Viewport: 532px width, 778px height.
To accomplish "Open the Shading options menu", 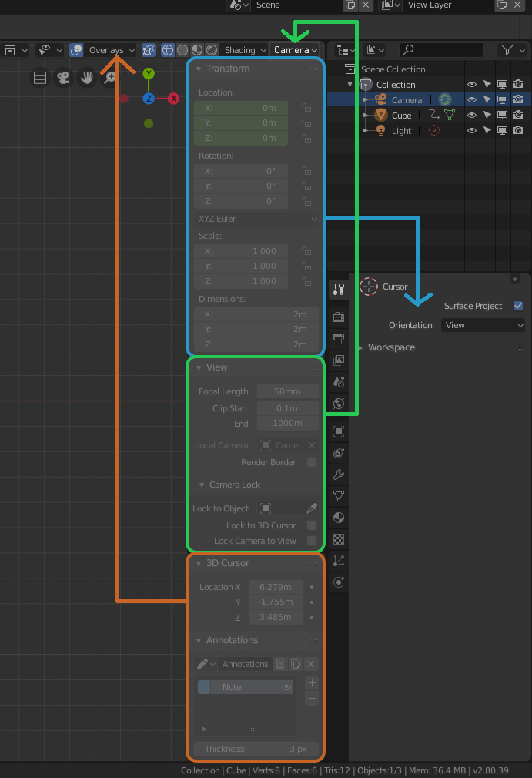I will click(243, 50).
